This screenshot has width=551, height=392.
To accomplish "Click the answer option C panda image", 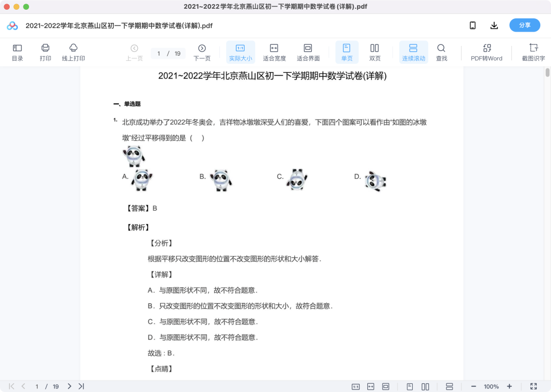I will click(297, 179).
